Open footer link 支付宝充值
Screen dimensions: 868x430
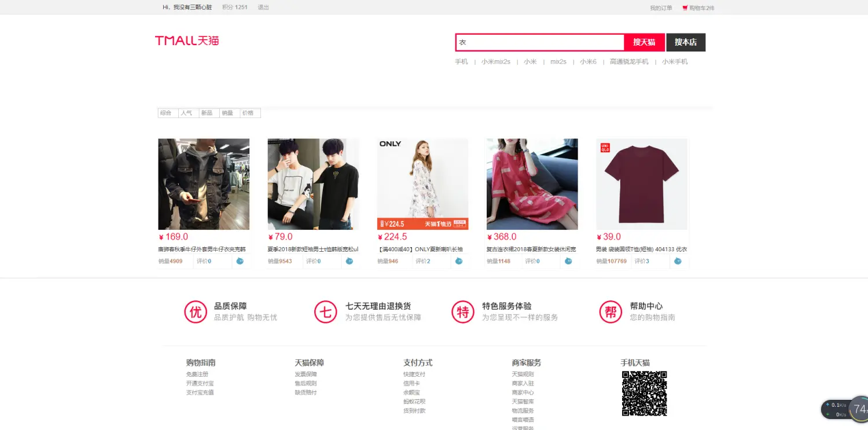(200, 392)
